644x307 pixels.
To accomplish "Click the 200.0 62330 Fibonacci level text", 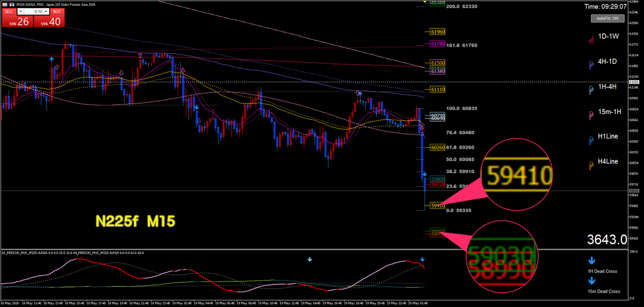I will (462, 6).
